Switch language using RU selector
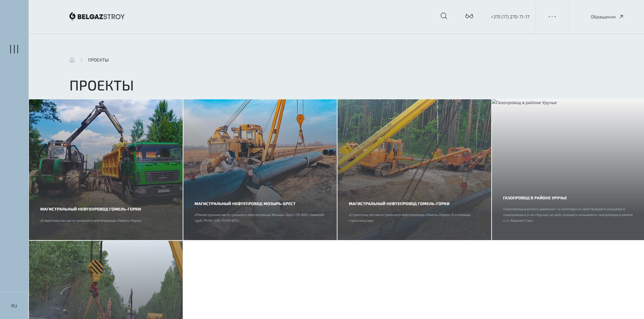The image size is (644, 319). 14,306
